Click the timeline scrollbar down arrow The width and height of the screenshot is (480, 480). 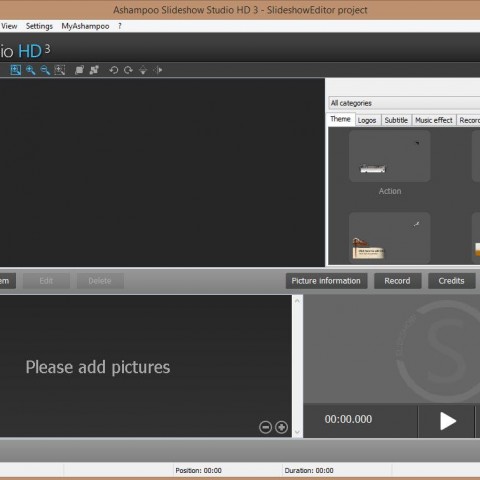pos(297,432)
